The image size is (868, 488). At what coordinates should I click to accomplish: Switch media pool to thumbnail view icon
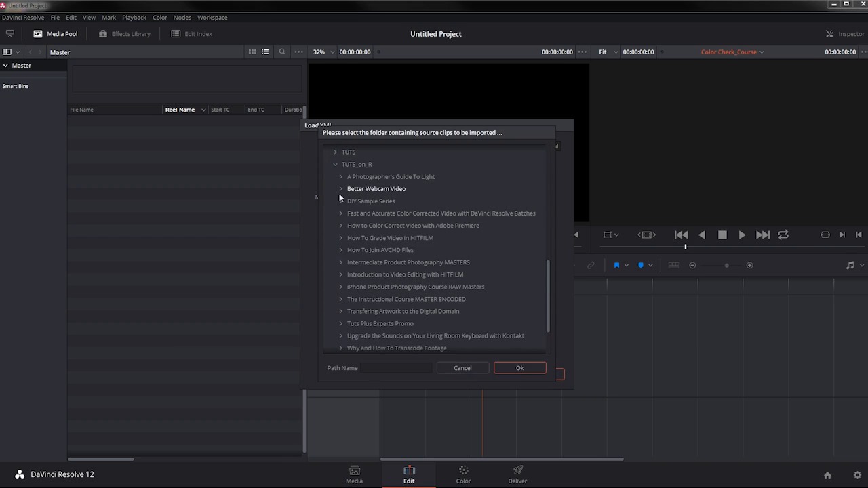coord(252,52)
